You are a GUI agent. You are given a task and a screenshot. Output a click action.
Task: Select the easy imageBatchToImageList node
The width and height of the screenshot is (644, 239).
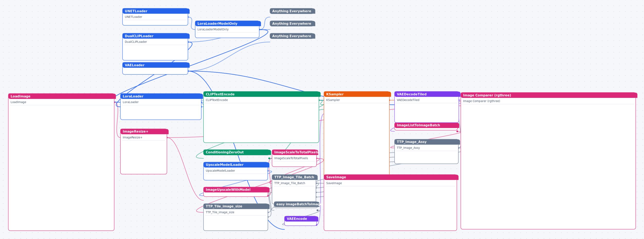point(297,205)
